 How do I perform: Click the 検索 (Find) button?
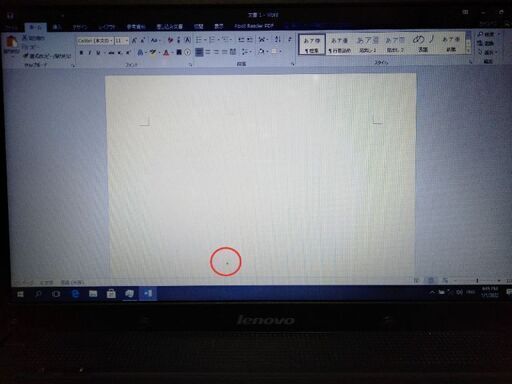coord(488,34)
